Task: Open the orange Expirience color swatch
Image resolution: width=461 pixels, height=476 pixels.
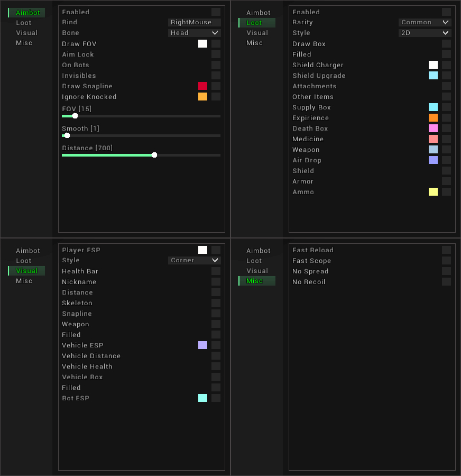Action: tap(433, 118)
